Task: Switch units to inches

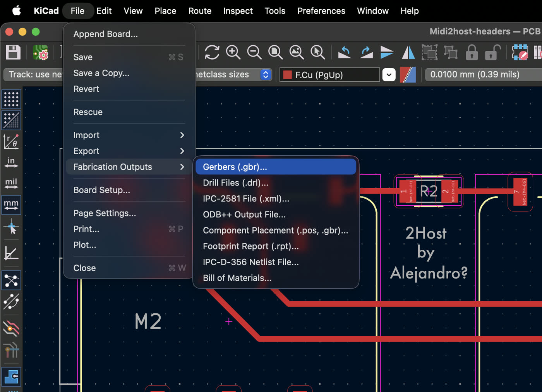Action: [x=11, y=162]
